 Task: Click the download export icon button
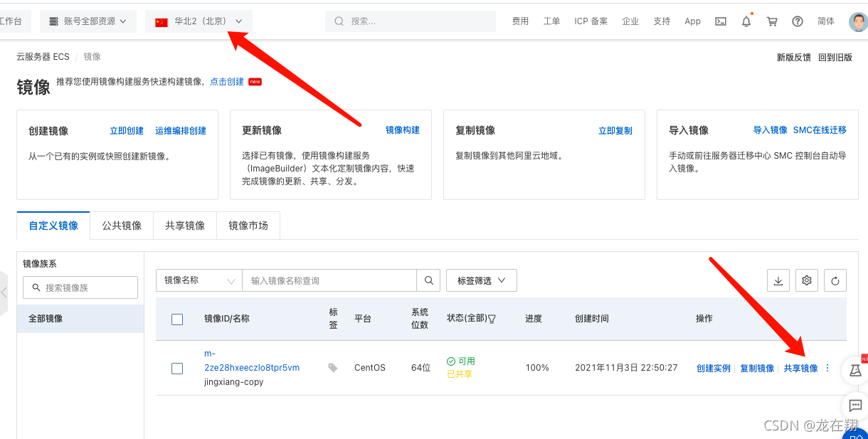[x=778, y=280]
